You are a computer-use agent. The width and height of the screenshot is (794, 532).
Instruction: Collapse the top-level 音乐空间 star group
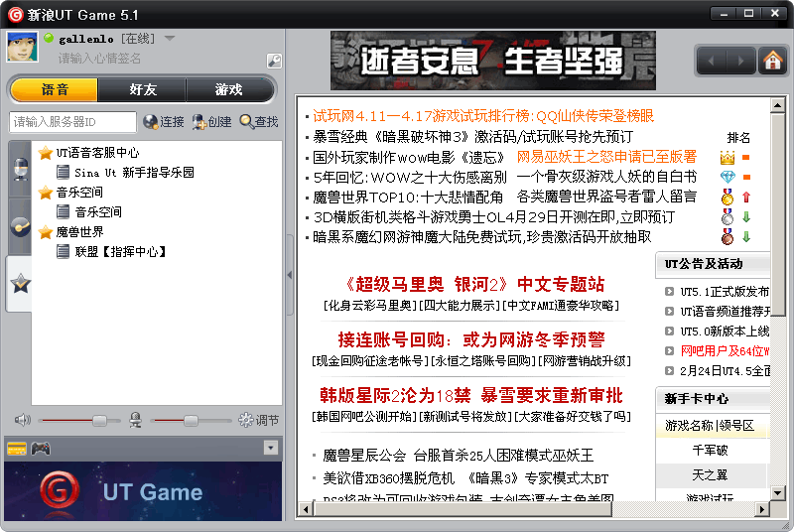coord(70,193)
